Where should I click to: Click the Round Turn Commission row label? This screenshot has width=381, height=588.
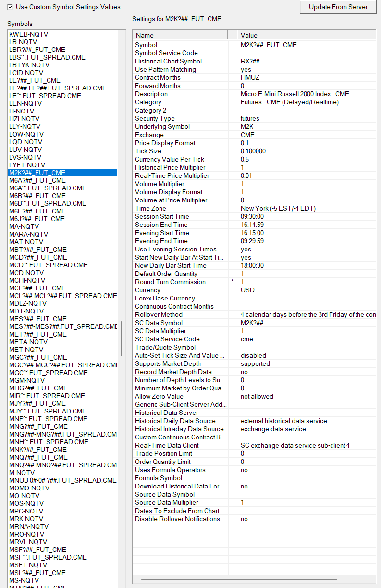pyautogui.click(x=170, y=282)
